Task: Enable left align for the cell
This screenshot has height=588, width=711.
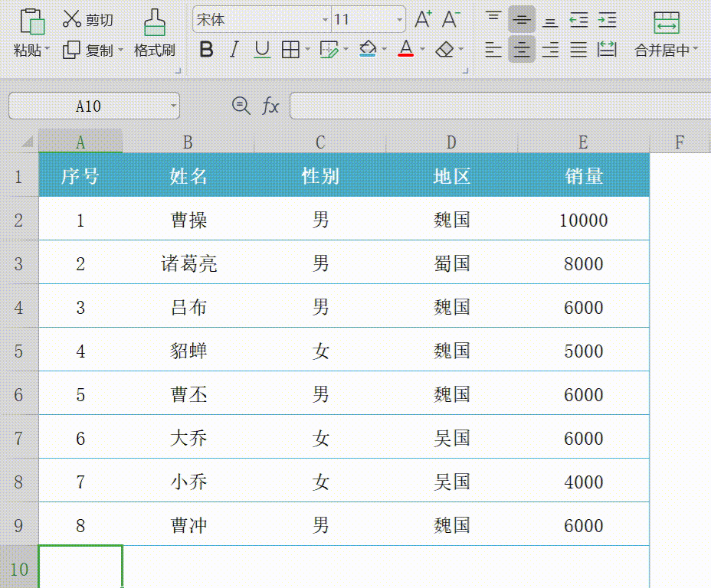Action: click(x=493, y=48)
